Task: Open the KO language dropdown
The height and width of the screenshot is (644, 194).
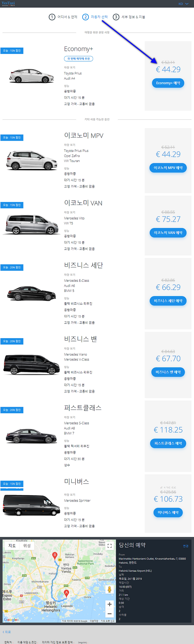Action: [183, 4]
